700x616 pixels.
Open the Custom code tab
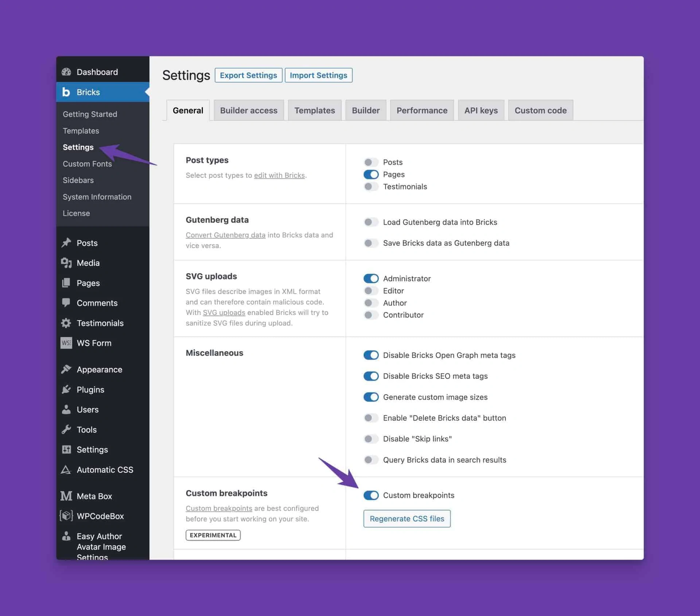click(540, 110)
